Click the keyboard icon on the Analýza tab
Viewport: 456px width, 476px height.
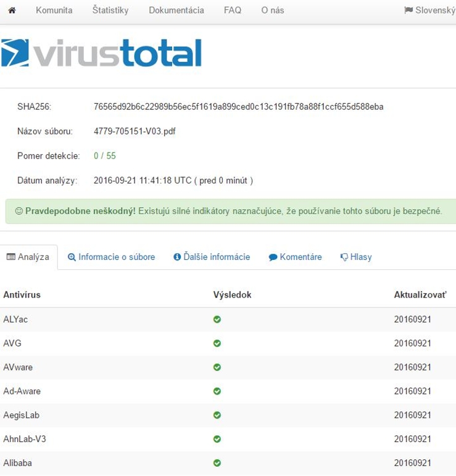[x=11, y=257]
